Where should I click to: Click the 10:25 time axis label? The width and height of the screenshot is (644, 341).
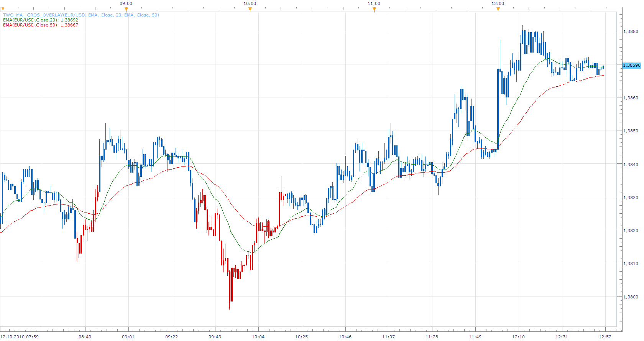(302, 337)
